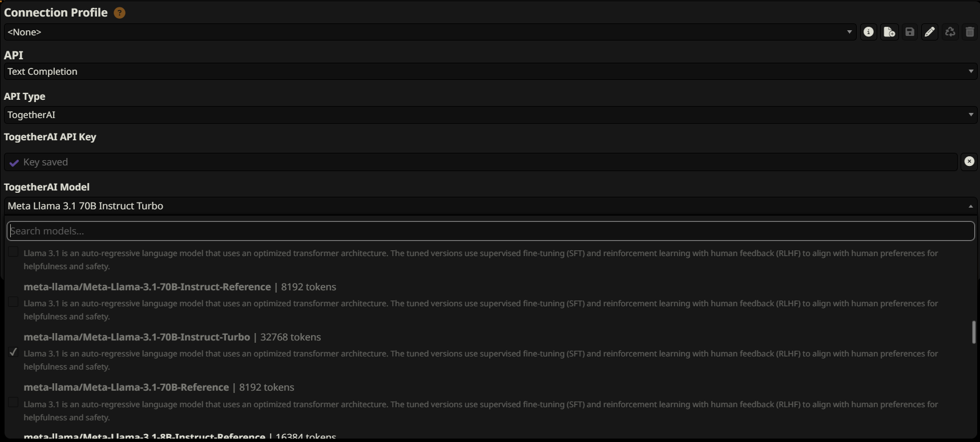Screen dimensions: 980x442
Task: Click the model list scrollbar thumb
Action: click(974, 332)
